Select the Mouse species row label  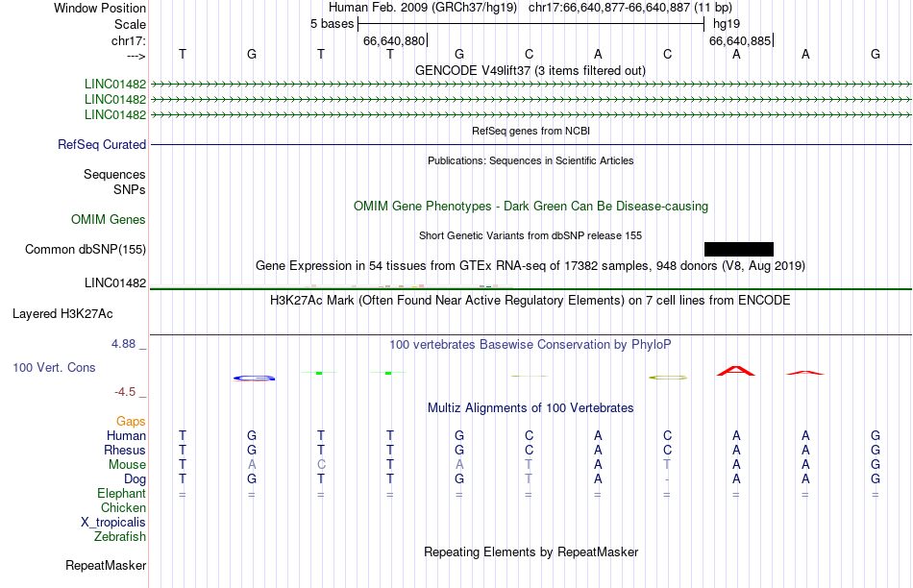[127, 465]
